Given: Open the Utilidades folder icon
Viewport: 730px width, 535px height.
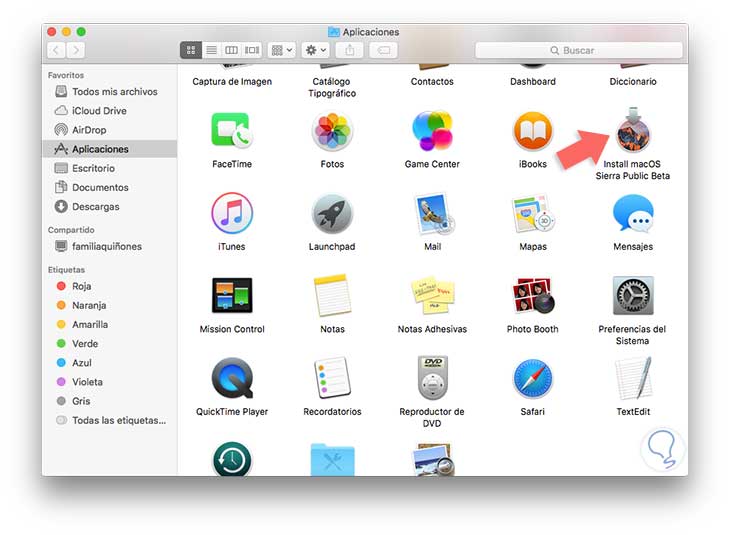Looking at the screenshot, I should pyautogui.click(x=332, y=460).
